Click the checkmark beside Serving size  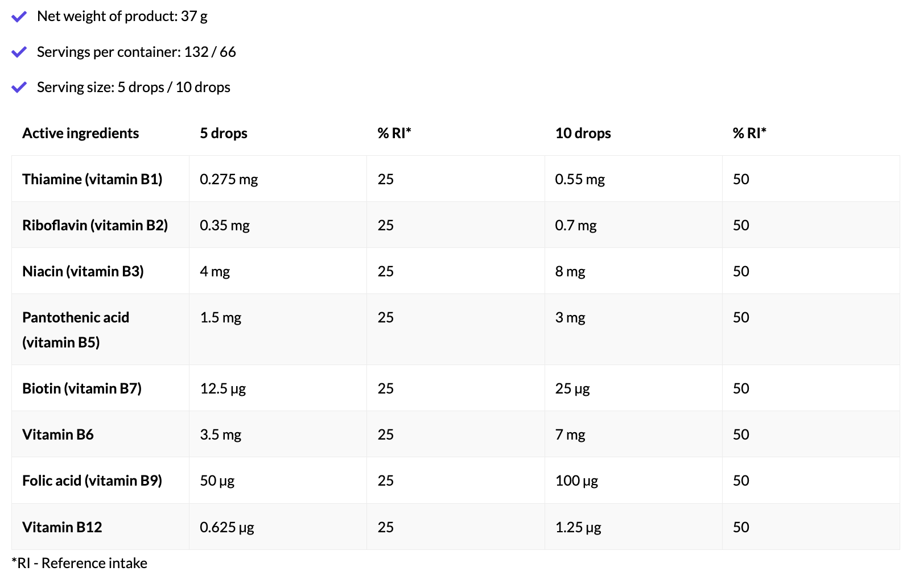coord(19,88)
